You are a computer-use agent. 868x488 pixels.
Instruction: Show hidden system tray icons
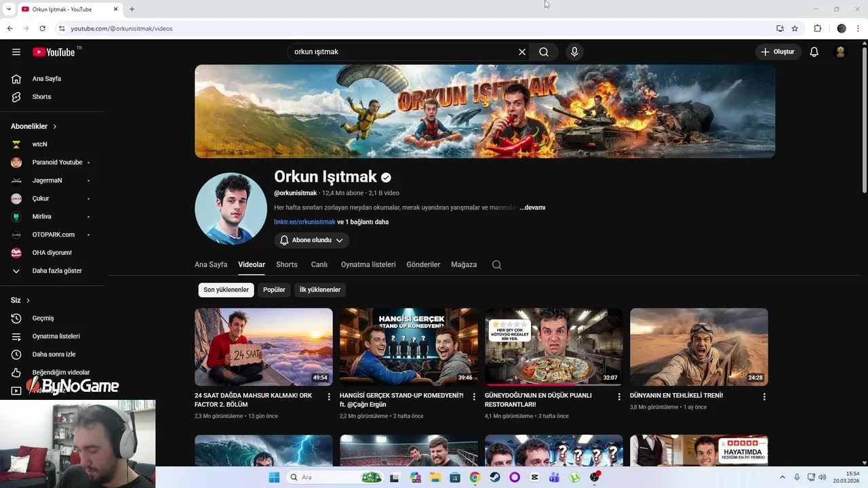pos(782,477)
